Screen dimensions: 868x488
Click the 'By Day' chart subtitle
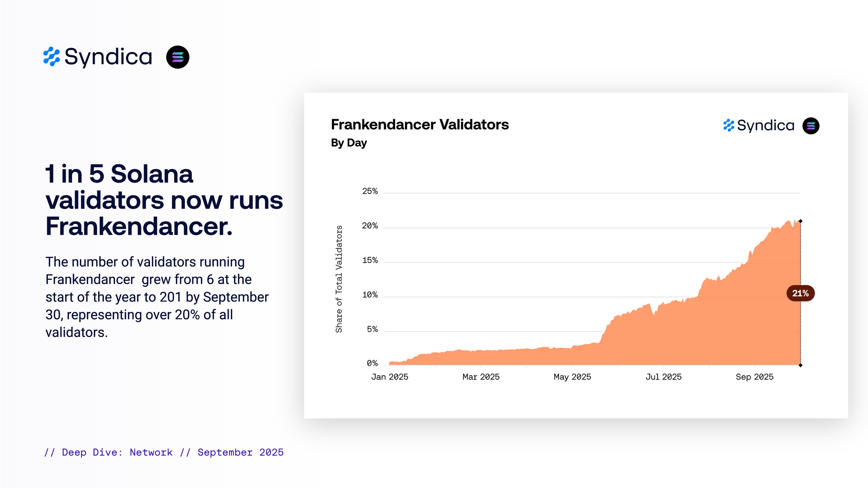(x=349, y=143)
